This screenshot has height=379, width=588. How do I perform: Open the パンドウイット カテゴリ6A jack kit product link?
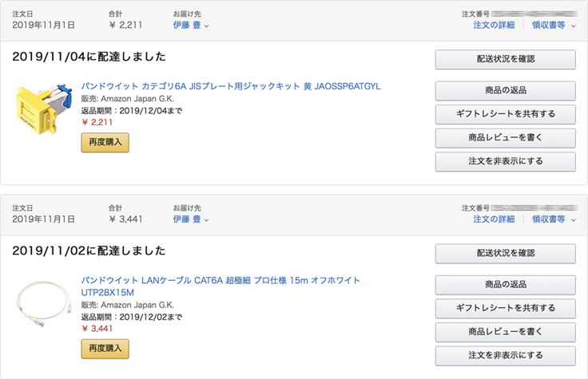pos(231,86)
